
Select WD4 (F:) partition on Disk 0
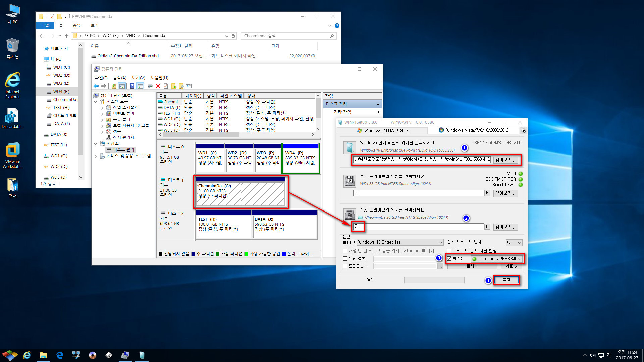click(301, 158)
